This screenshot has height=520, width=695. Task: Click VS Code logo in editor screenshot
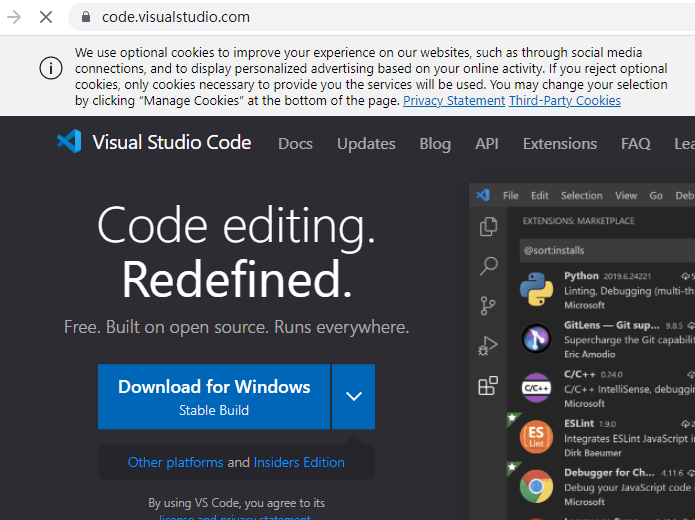pos(483,195)
